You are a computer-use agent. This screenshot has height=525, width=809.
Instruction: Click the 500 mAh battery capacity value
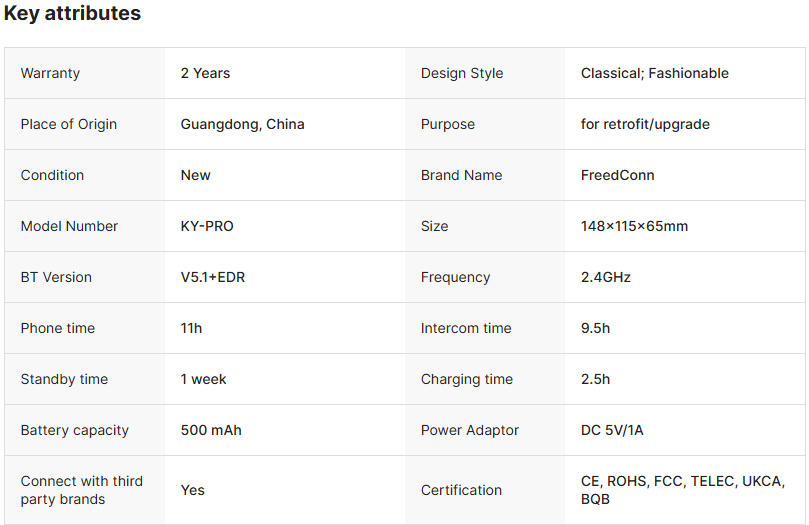[x=211, y=430]
